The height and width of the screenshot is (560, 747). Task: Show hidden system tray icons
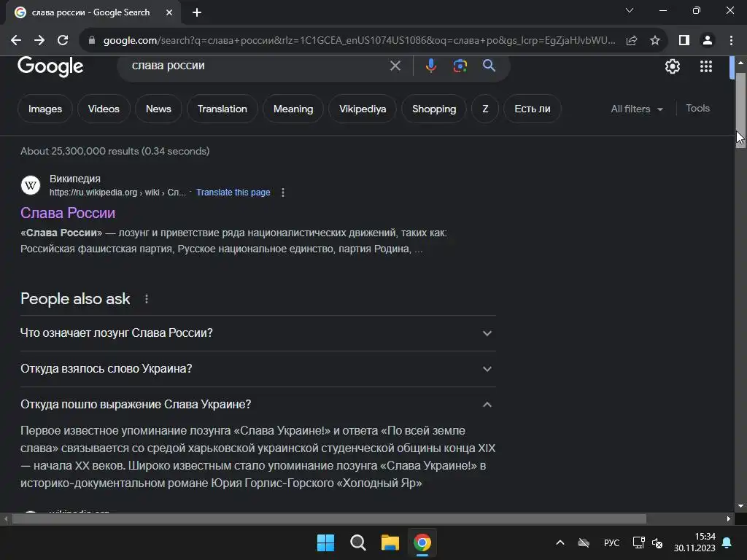[x=560, y=542]
